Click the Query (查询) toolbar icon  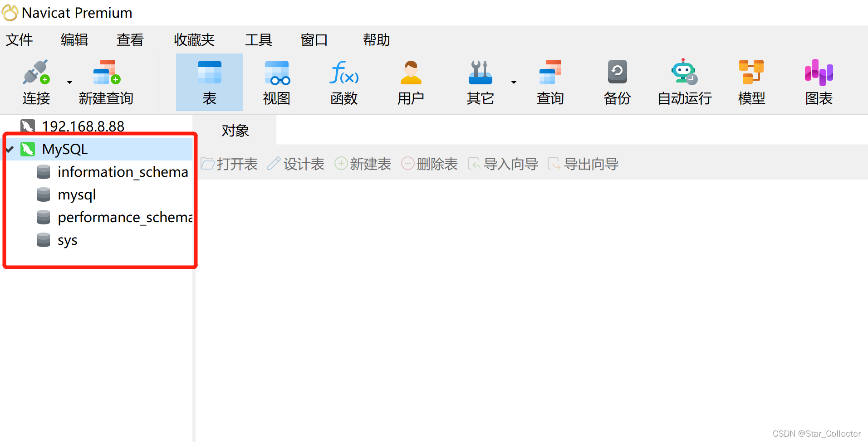click(x=550, y=73)
